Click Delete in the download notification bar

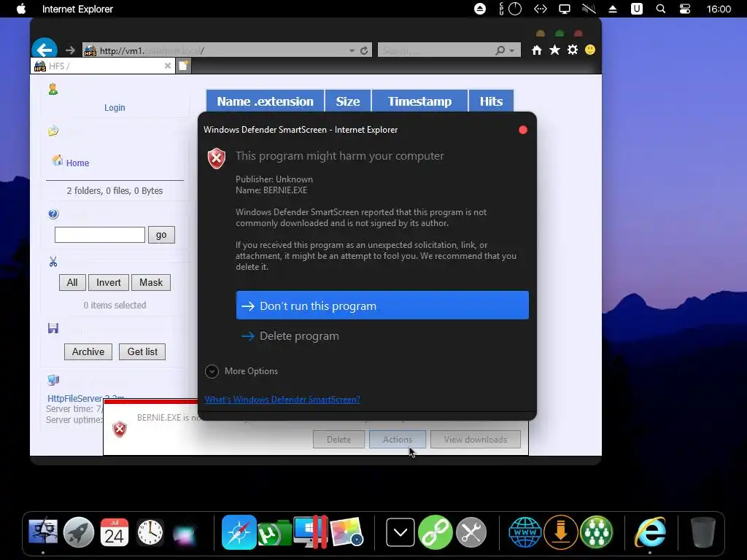coord(338,440)
